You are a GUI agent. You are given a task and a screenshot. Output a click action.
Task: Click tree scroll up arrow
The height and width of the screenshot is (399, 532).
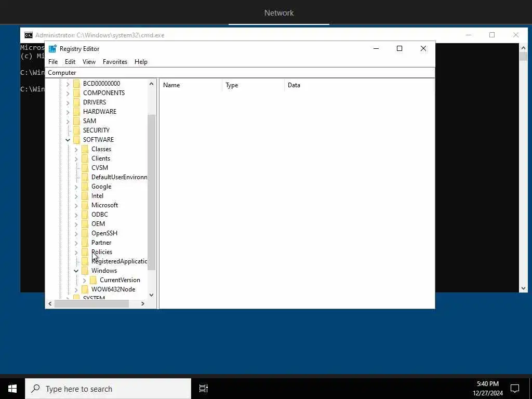click(x=151, y=84)
